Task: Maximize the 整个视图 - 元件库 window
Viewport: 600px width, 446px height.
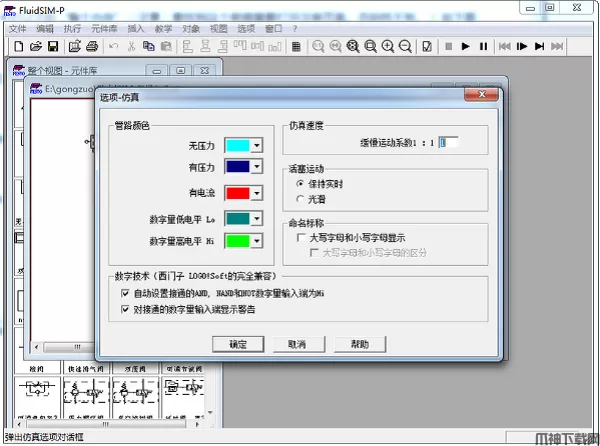Action: point(181,70)
